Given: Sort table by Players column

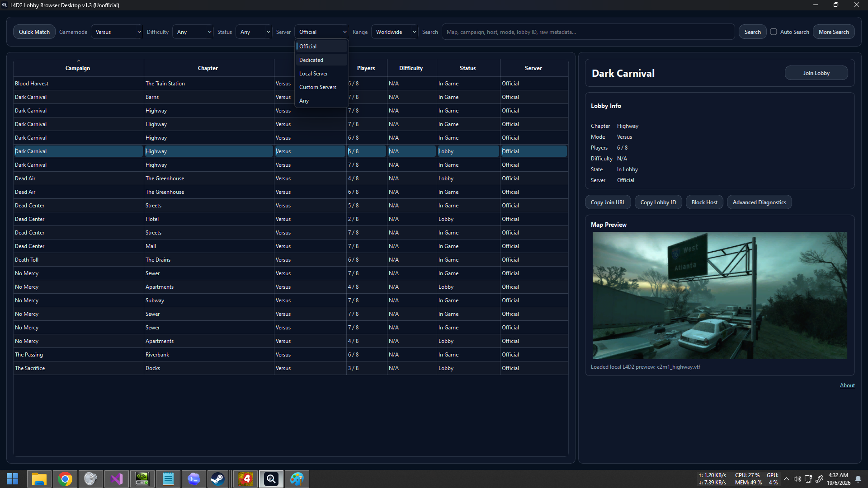Looking at the screenshot, I should [366, 68].
